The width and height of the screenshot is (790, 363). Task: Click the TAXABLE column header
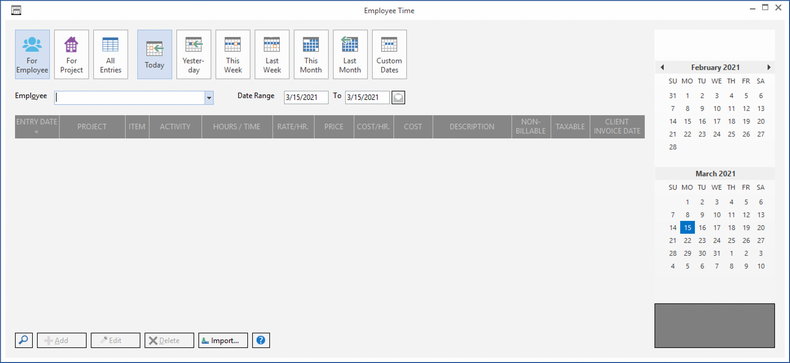570,127
